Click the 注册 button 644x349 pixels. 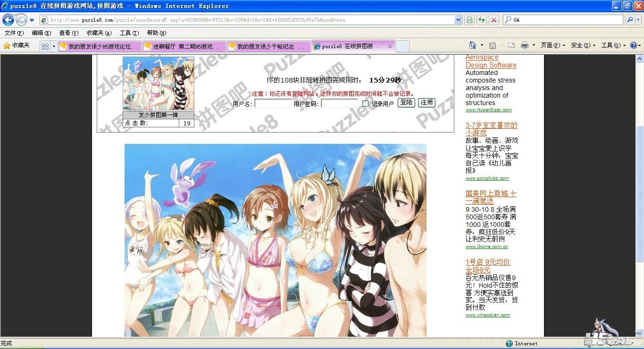pos(427,103)
